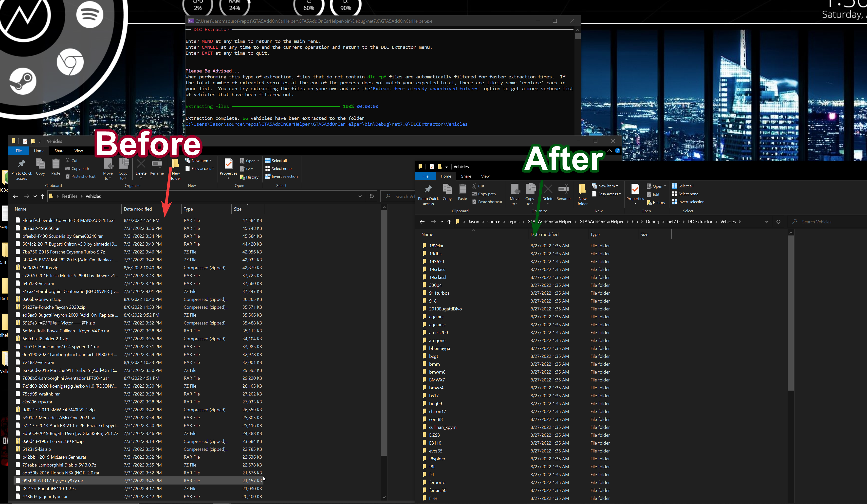The height and width of the screenshot is (504, 867).
Task: Click Select all in the right Explorer ribbon
Action: pyautogui.click(x=685, y=186)
